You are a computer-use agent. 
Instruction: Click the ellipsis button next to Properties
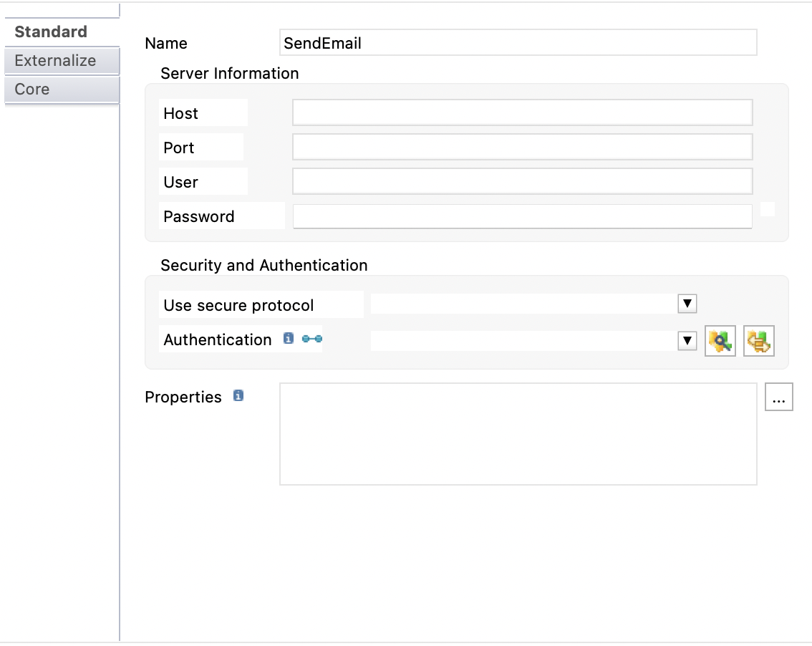[780, 396]
